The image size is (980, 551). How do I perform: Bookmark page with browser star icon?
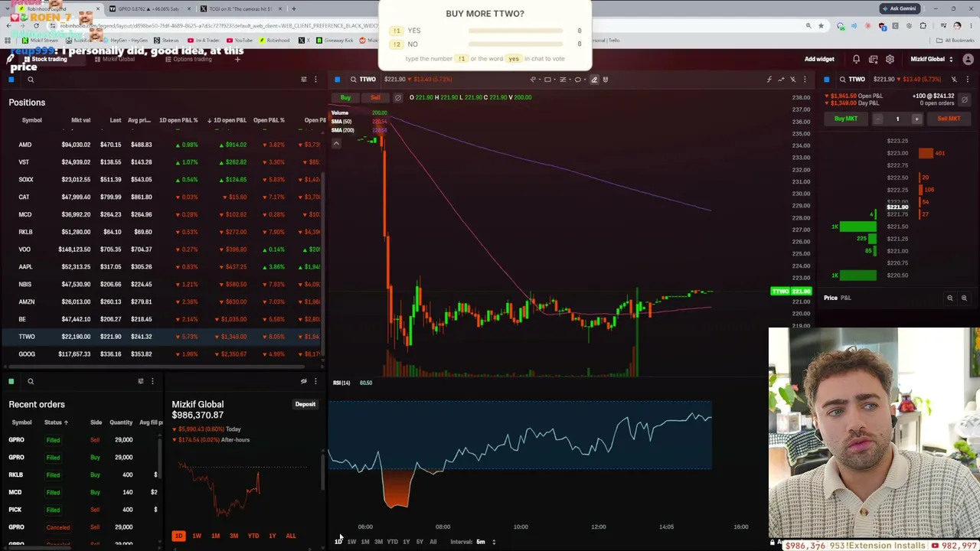point(821,26)
